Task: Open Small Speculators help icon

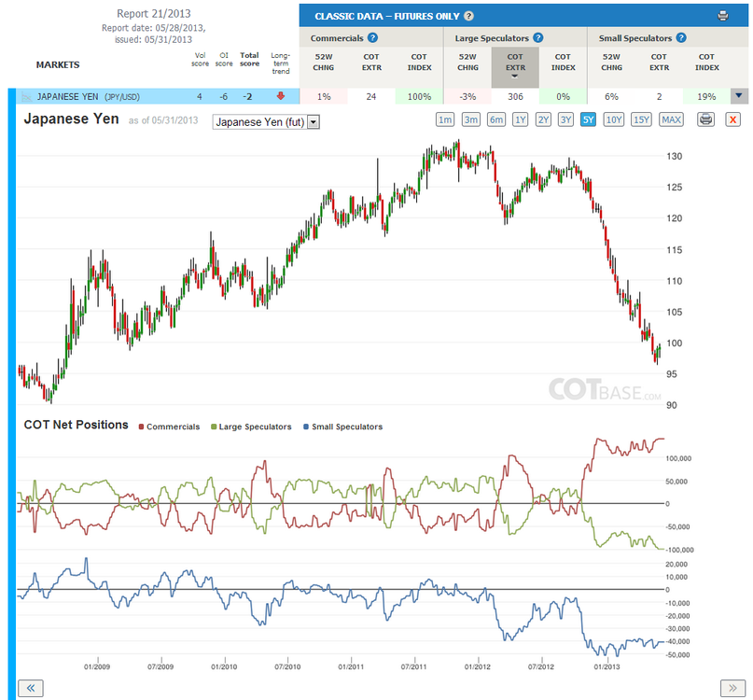Action: coord(681,37)
